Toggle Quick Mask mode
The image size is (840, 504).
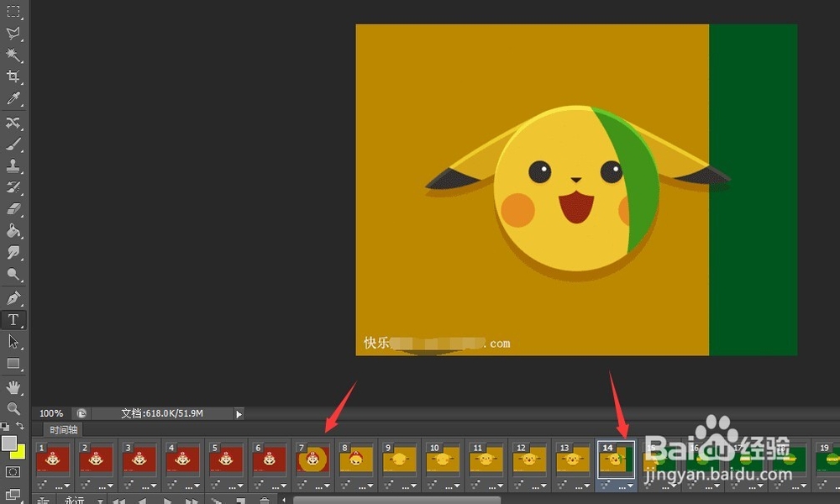pos(13,471)
